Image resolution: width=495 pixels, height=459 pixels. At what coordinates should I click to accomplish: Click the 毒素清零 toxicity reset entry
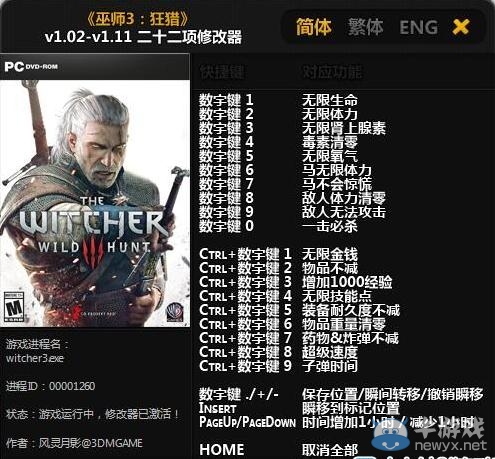[330, 142]
